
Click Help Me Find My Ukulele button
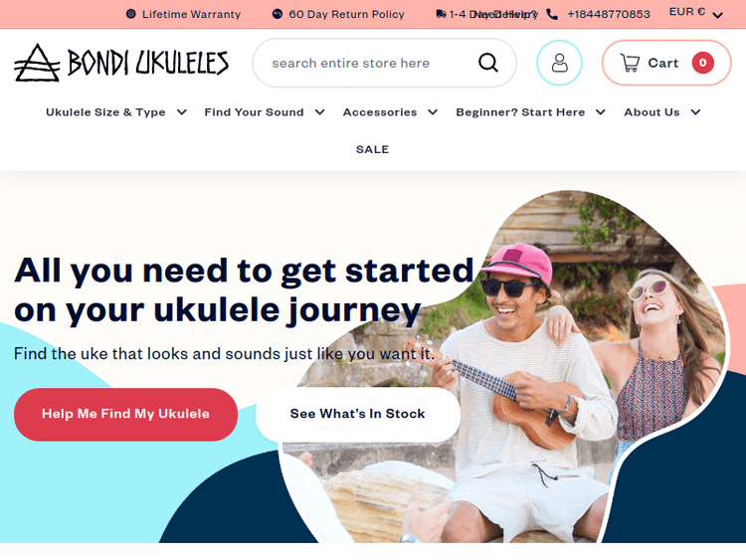[x=125, y=414]
